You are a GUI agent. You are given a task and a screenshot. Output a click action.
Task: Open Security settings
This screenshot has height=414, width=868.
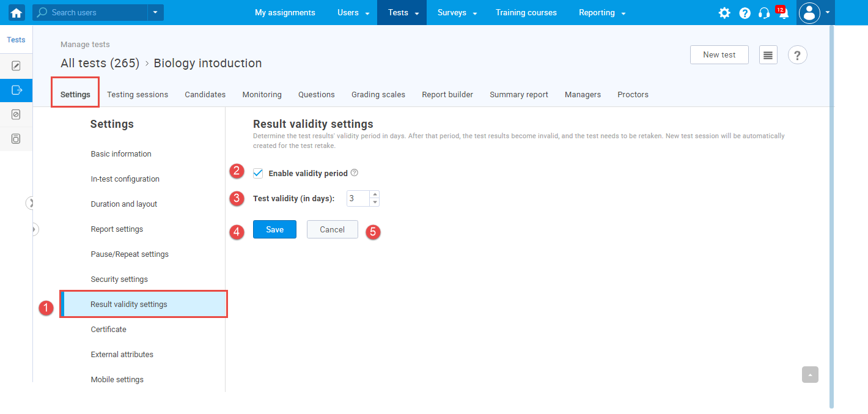[119, 279]
